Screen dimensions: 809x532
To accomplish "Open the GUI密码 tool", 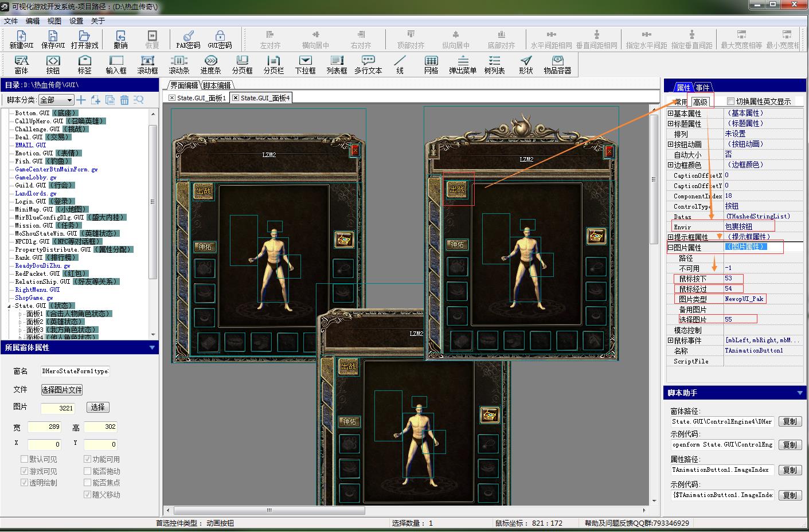I will tap(220, 40).
